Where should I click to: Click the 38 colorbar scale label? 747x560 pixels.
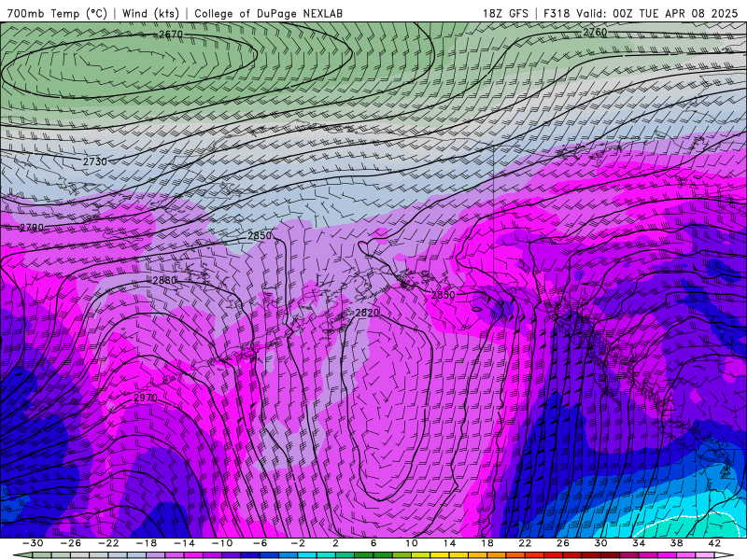[676, 543]
